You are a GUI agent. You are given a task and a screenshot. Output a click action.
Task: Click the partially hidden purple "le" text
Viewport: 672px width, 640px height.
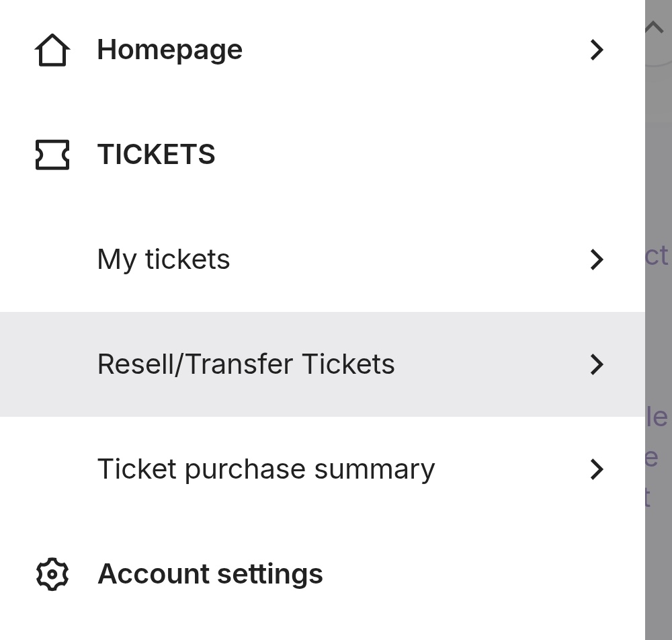(657, 417)
